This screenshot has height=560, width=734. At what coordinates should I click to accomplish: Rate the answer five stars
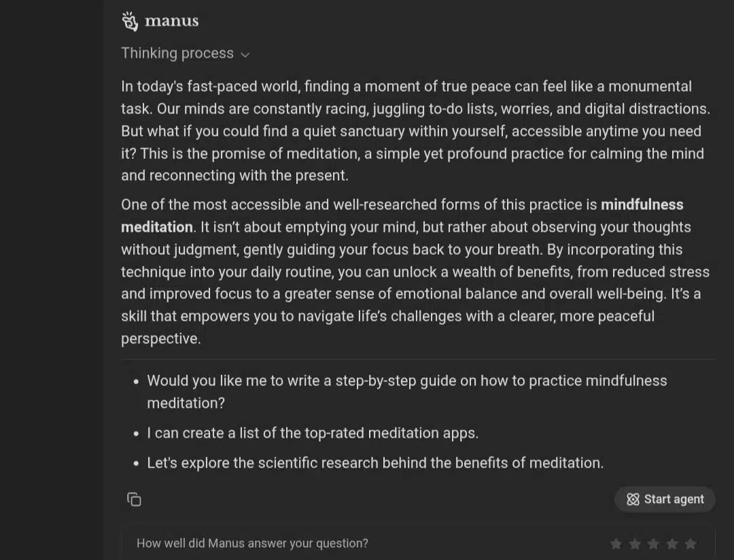click(x=691, y=544)
